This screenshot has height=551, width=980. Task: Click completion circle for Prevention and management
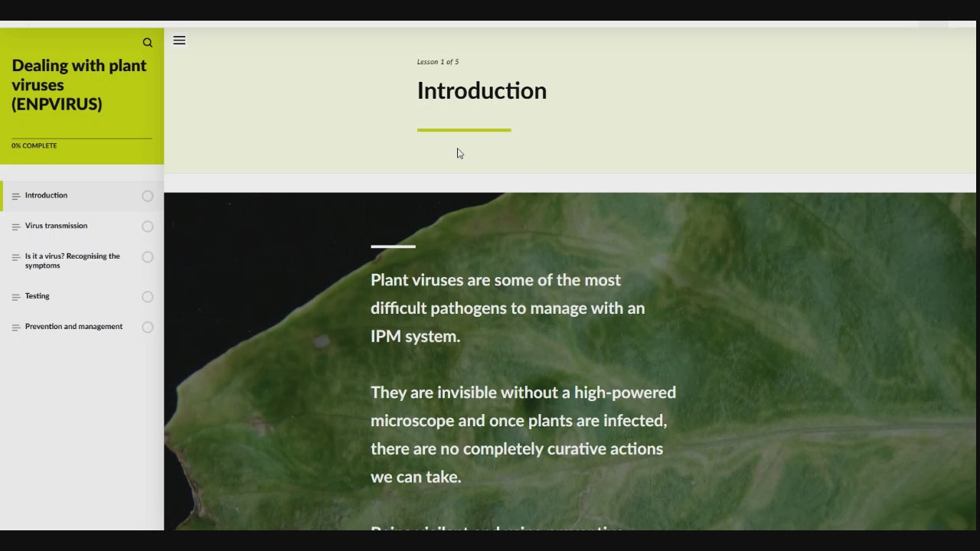click(x=148, y=328)
